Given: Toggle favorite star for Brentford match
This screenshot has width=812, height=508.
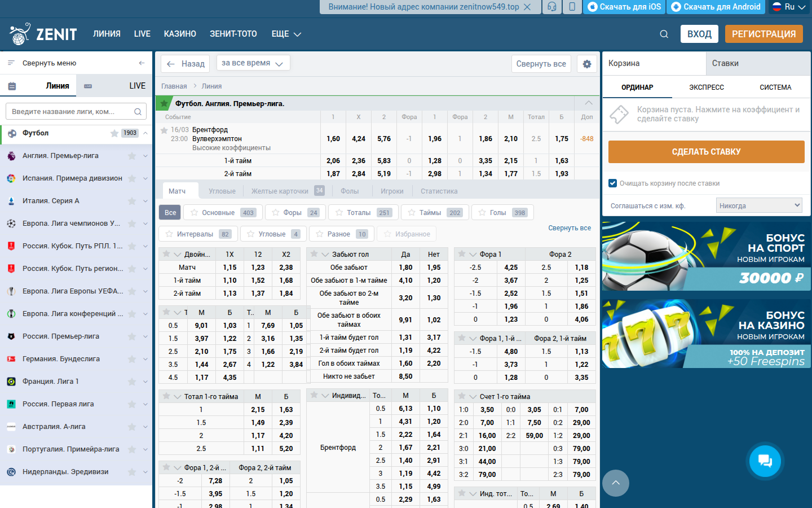Looking at the screenshot, I should pos(164,130).
